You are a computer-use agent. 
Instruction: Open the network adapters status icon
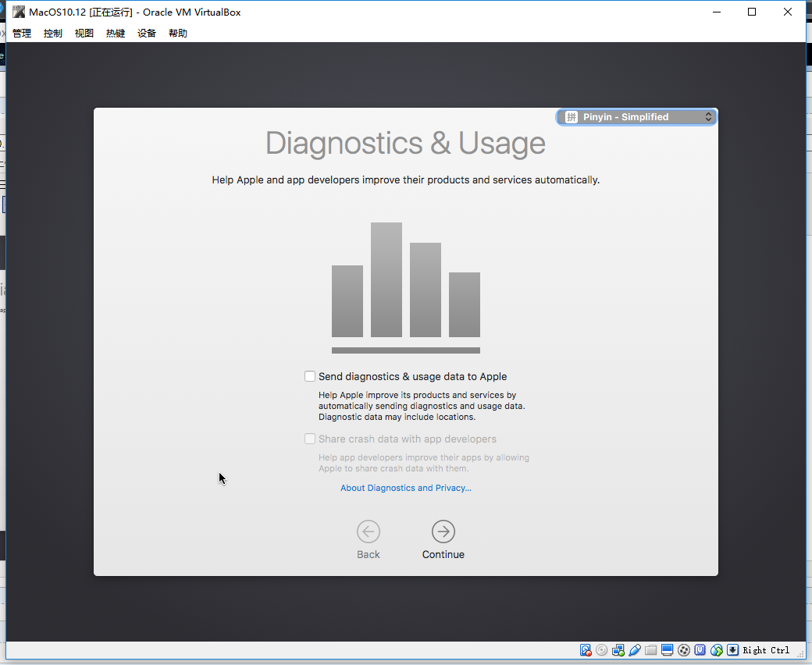(618, 650)
